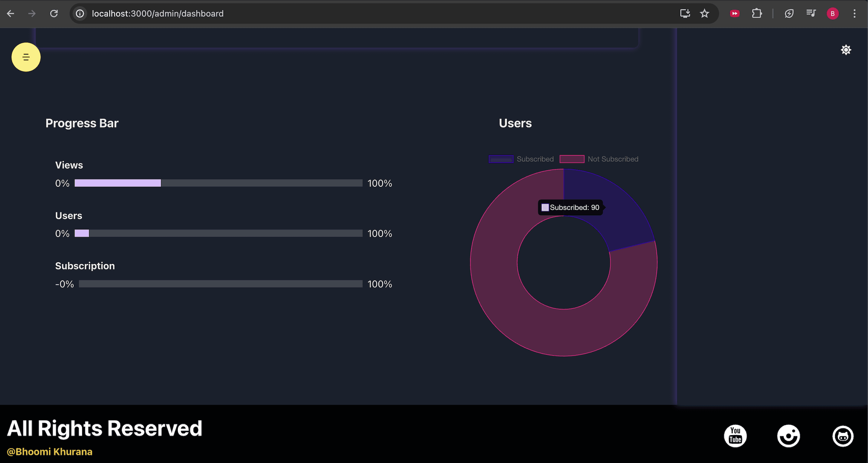Viewport: 868px width, 463px height.
Task: Click the Users label above progress bar
Action: [x=69, y=216]
